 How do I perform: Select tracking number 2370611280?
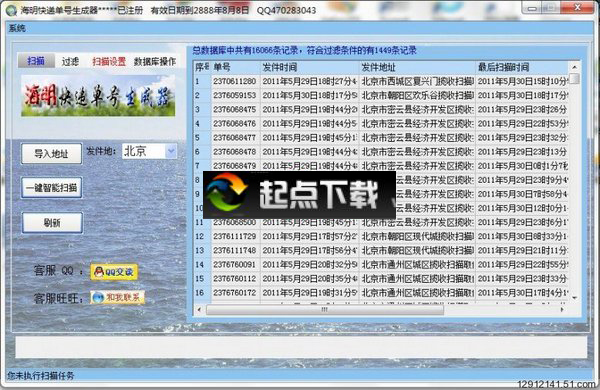point(235,81)
